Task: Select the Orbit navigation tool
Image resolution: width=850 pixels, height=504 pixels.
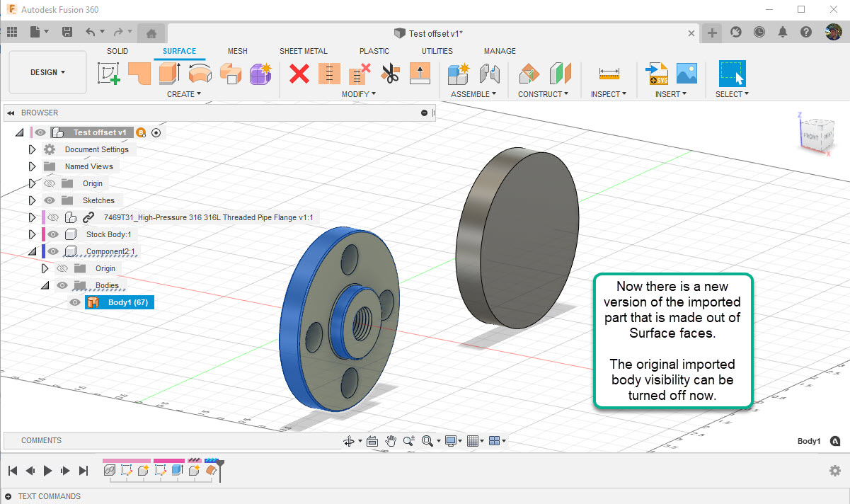Action: (x=348, y=441)
